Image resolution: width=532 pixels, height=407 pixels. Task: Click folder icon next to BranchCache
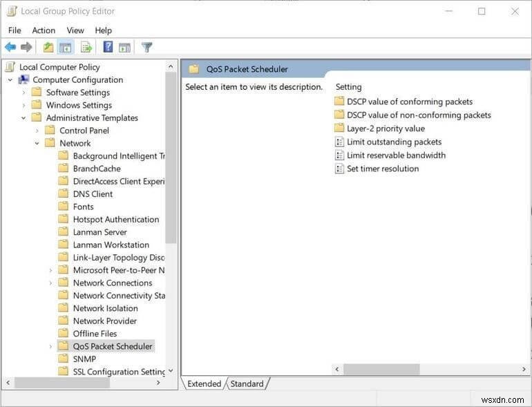coord(63,168)
